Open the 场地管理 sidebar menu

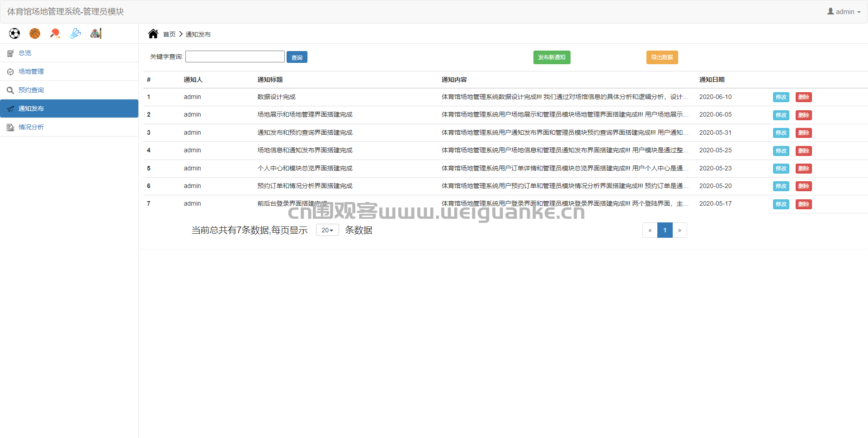69,72
